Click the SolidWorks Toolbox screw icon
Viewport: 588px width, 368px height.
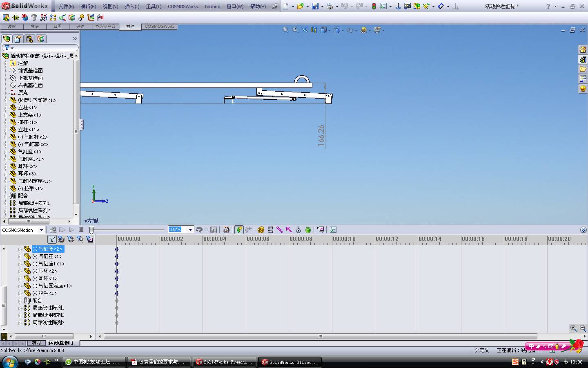point(34,18)
